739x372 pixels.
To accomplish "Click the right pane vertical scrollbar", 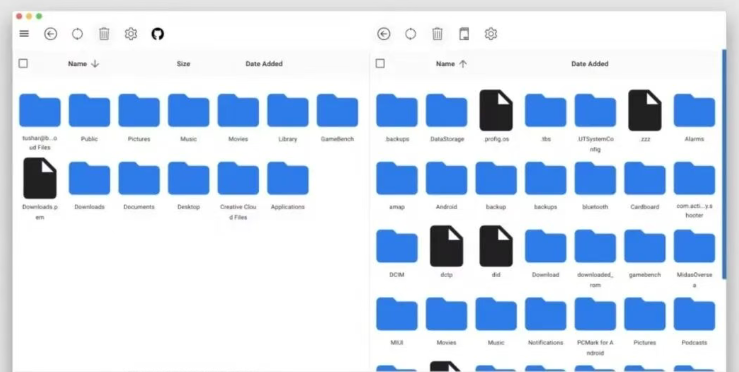I will click(x=724, y=164).
